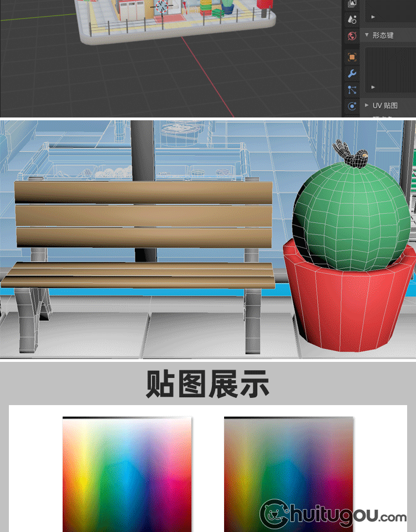This screenshot has height=532, width=416.
Task: Open the Object properties orange square tab
Action: [352, 57]
